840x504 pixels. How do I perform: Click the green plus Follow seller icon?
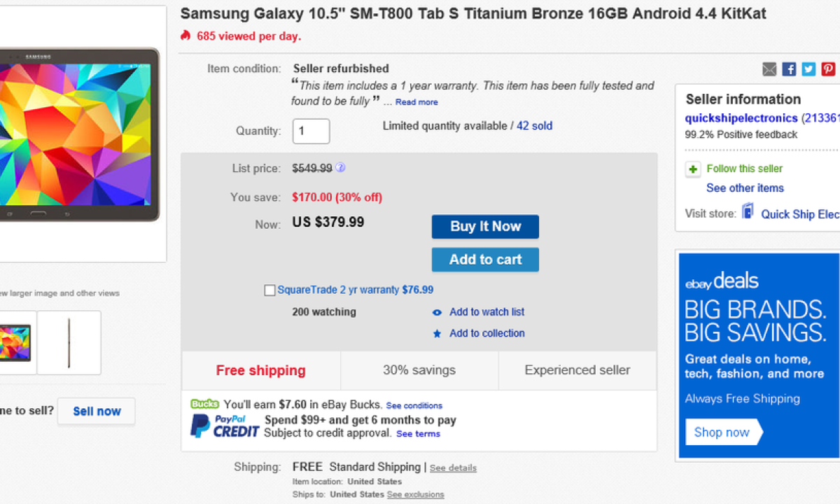point(693,169)
